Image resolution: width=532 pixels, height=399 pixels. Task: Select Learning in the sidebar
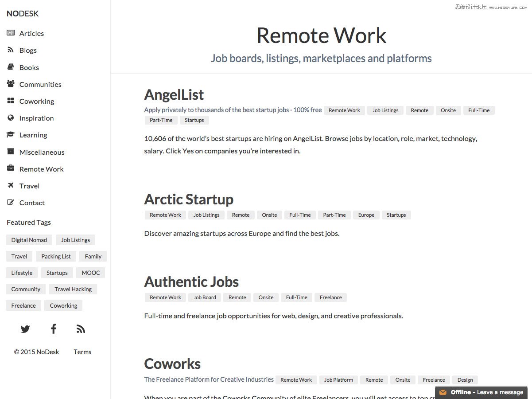[33, 135]
